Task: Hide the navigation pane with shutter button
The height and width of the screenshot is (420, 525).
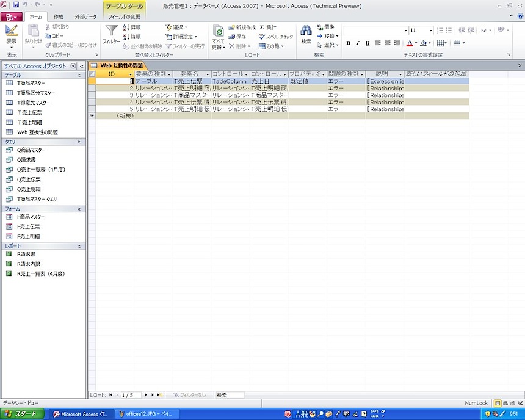Action: coord(81,66)
